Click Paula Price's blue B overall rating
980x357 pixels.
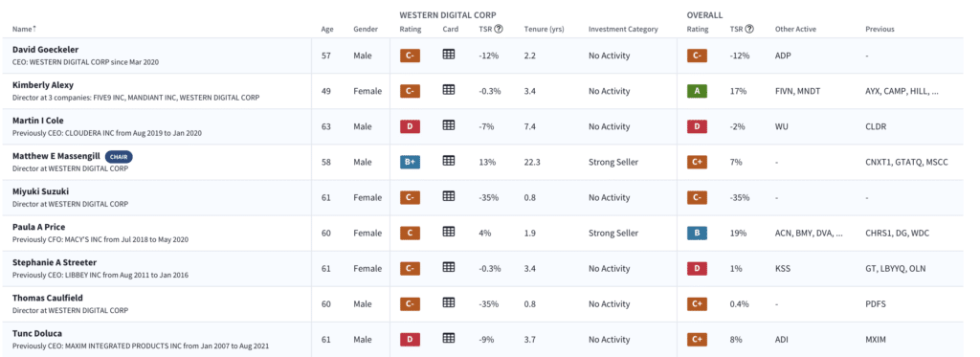(697, 234)
